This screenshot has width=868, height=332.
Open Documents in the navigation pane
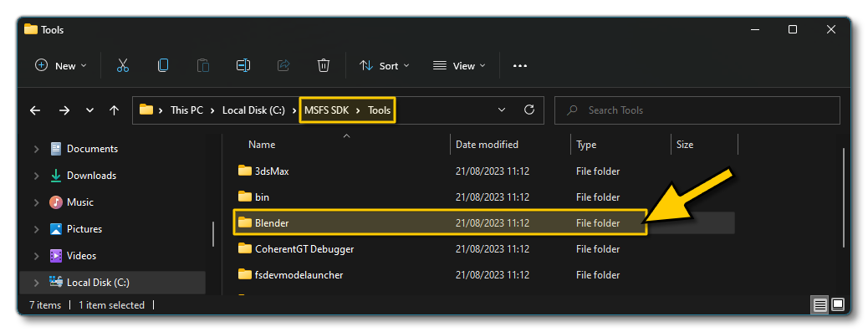click(x=93, y=149)
